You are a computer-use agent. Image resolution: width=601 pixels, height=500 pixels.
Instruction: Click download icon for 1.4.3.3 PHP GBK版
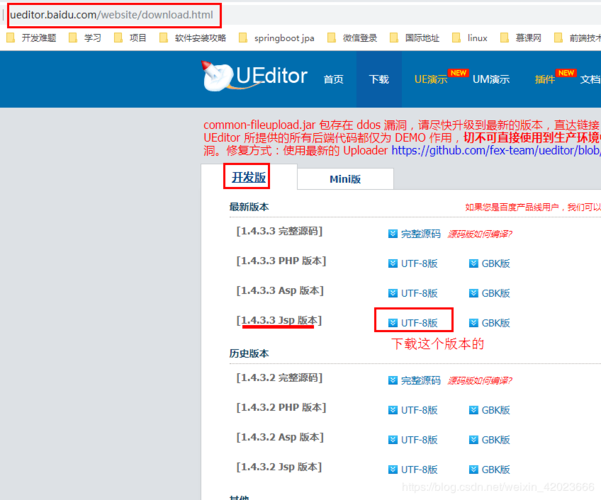[473, 263]
